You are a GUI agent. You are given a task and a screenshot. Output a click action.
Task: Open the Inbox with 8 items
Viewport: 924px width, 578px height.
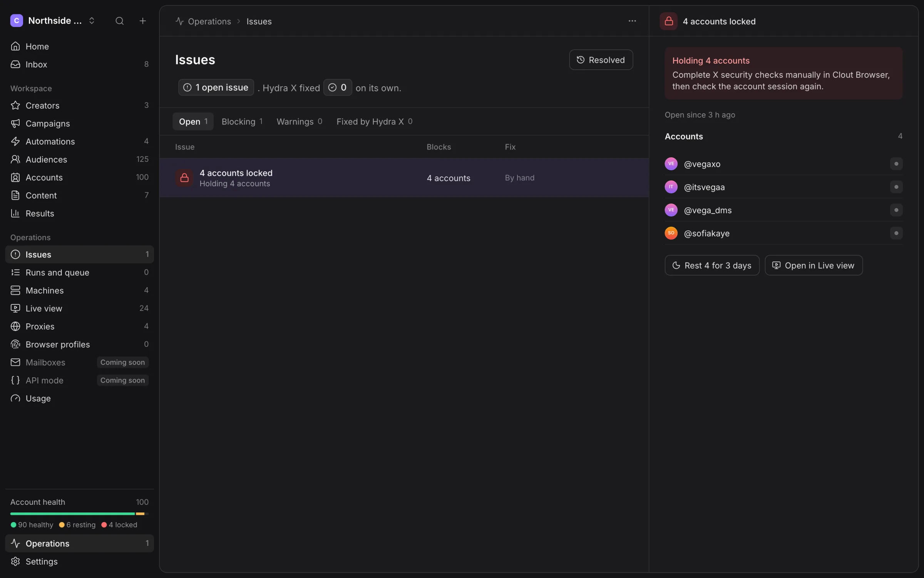[79, 64]
